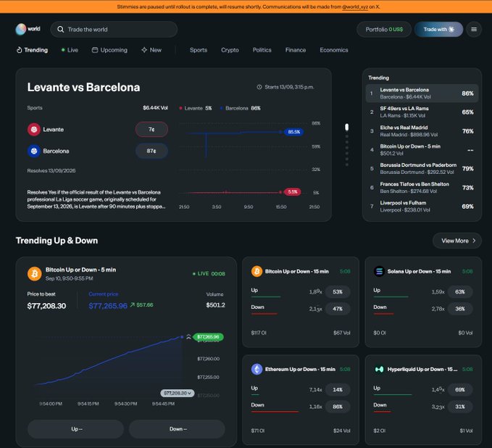Select Down 86% on Ethereum 15 min
The height and width of the screenshot is (448, 492).
tap(338, 407)
